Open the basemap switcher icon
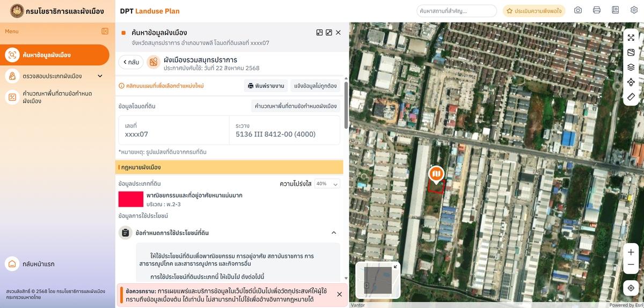The width and height of the screenshot is (644, 308). point(631,53)
